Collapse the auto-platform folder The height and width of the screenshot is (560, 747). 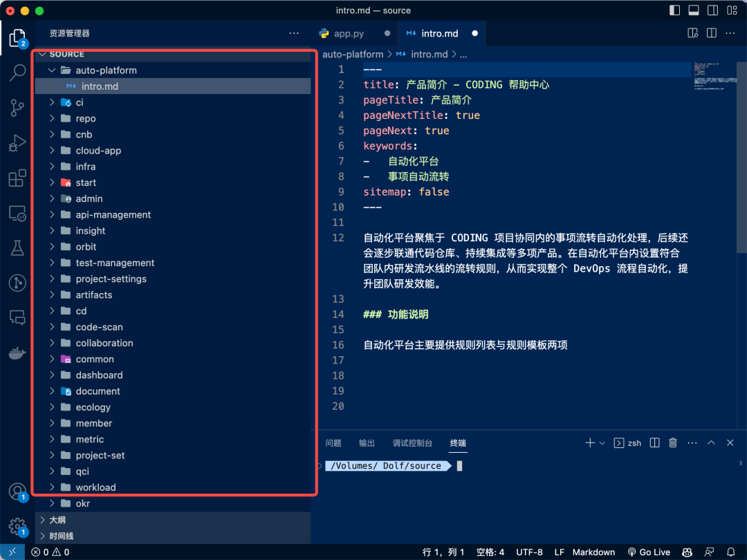pyautogui.click(x=52, y=71)
